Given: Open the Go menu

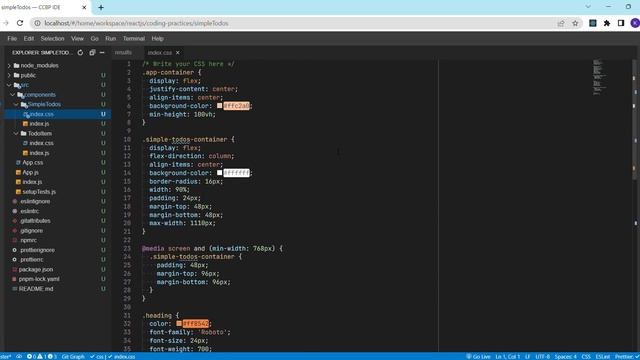Looking at the screenshot, I should pos(95,38).
